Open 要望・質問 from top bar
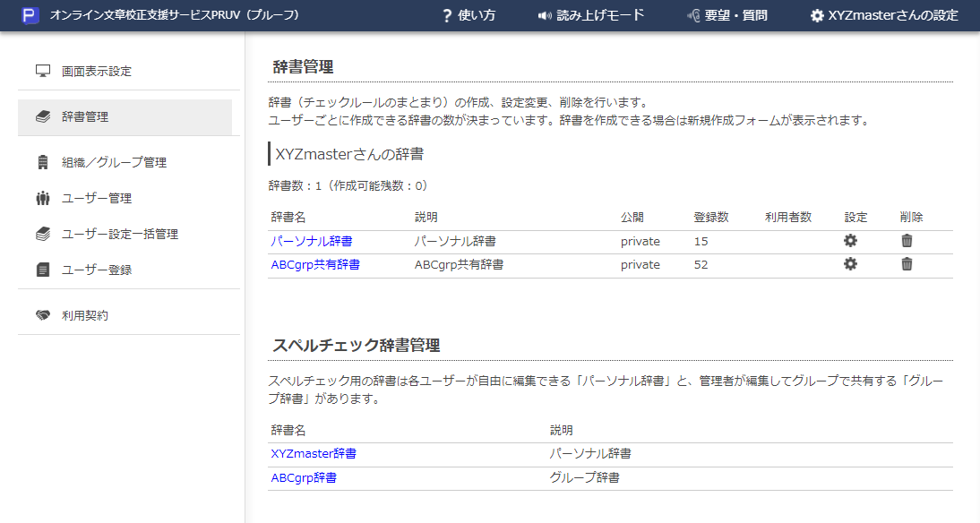This screenshot has width=980, height=523. click(726, 16)
